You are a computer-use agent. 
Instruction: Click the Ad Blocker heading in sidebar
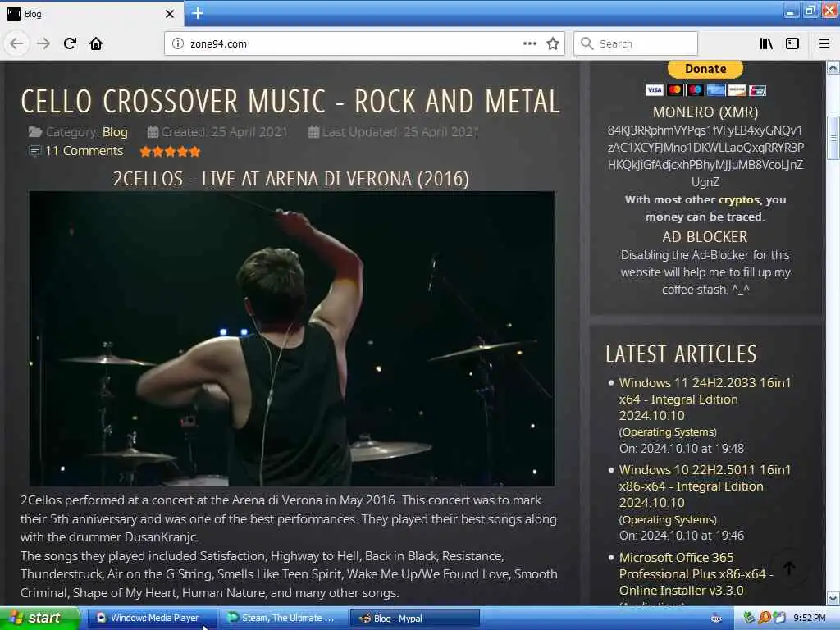pos(705,237)
